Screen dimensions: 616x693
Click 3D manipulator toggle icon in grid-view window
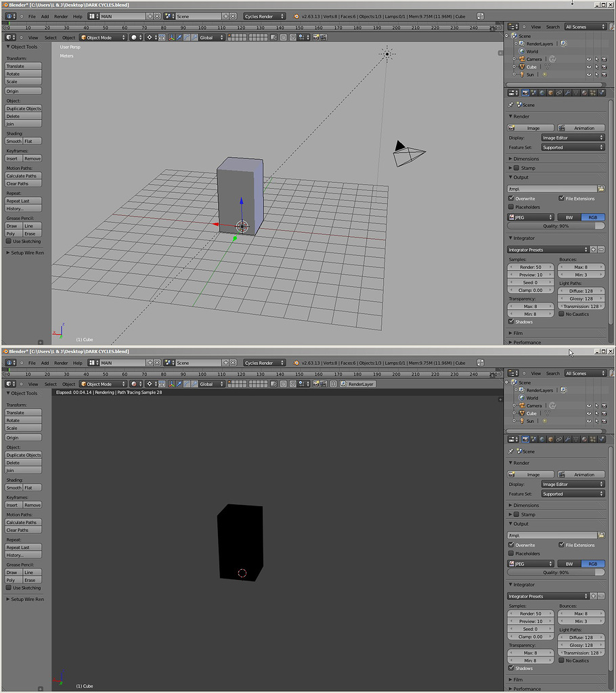(171, 38)
